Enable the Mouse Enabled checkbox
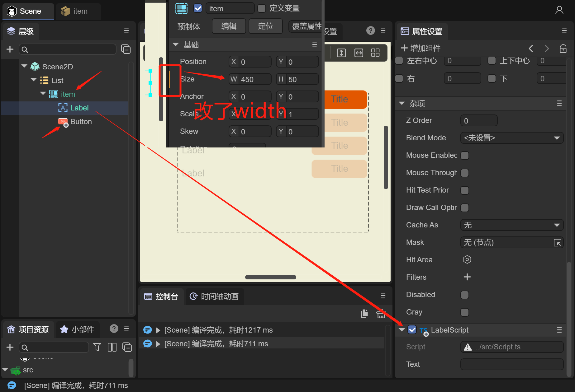This screenshot has height=392, width=575. (x=464, y=155)
